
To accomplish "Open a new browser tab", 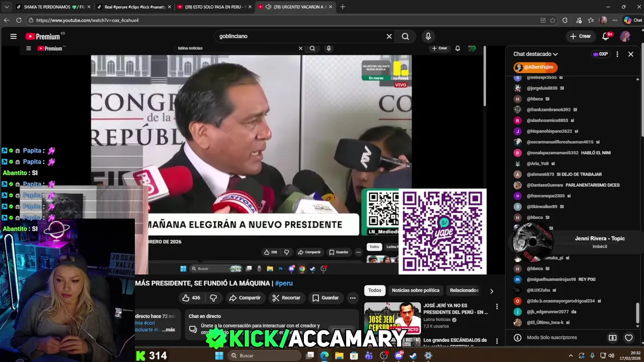I will click(x=343, y=7).
